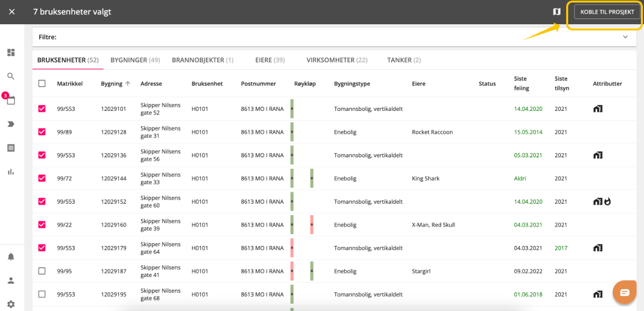The width and height of the screenshot is (644, 311).
Task: Open the notifications bell icon
Action: (11, 257)
